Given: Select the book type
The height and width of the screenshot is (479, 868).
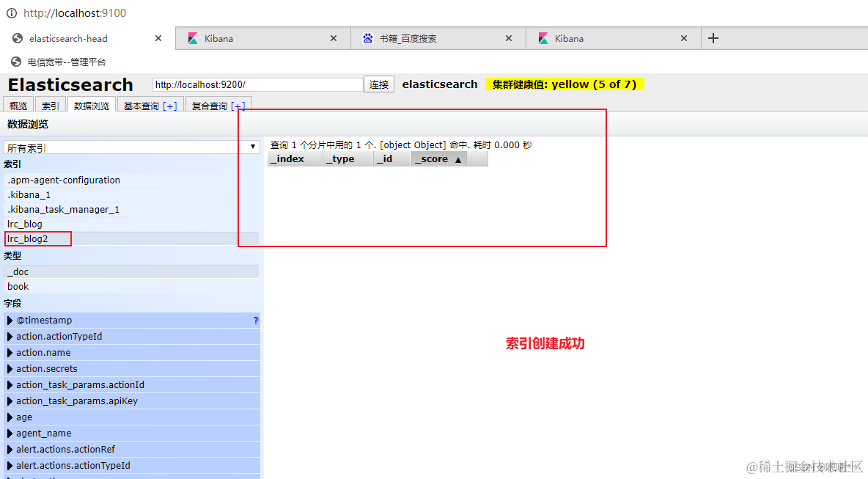Looking at the screenshot, I should coord(132,286).
